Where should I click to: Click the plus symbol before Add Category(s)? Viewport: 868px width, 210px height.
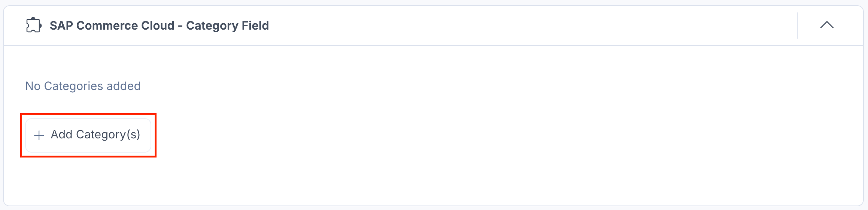click(39, 135)
